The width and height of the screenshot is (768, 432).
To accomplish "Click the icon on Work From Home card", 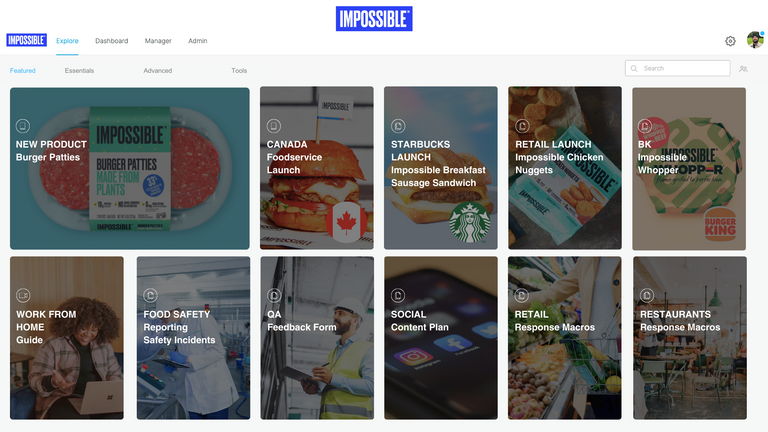I will [23, 295].
